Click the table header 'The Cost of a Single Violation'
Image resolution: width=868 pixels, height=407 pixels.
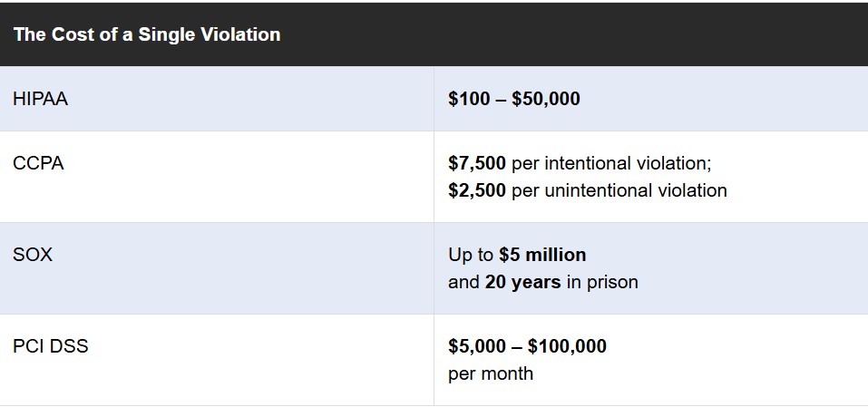[x=147, y=34]
